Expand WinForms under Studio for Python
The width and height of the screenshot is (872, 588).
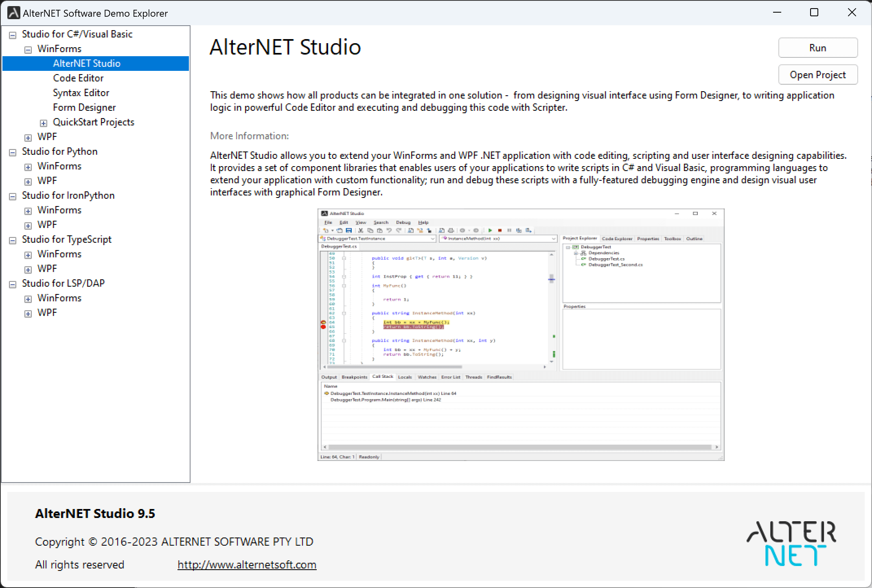tap(28, 167)
